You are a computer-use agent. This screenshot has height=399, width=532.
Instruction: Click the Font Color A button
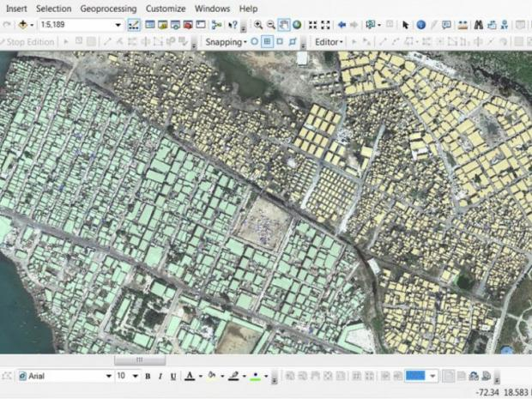[190, 376]
